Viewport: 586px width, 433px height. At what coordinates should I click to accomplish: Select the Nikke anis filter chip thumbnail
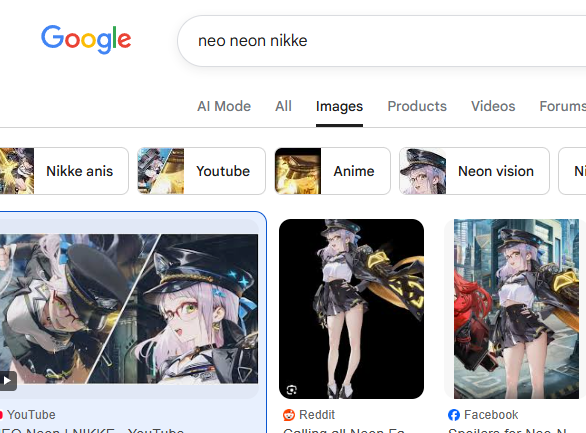(x=17, y=171)
